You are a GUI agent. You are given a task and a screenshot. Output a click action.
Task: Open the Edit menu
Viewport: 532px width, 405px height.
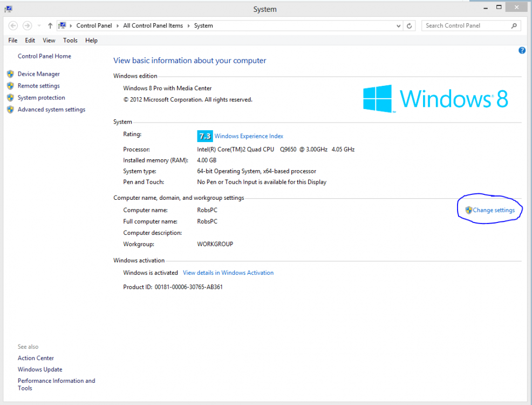point(30,40)
